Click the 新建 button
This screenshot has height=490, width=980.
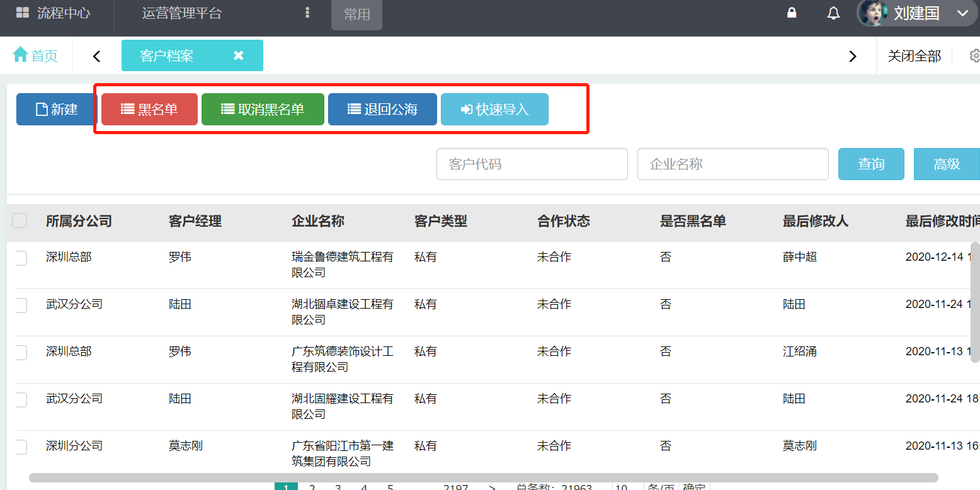coord(57,110)
